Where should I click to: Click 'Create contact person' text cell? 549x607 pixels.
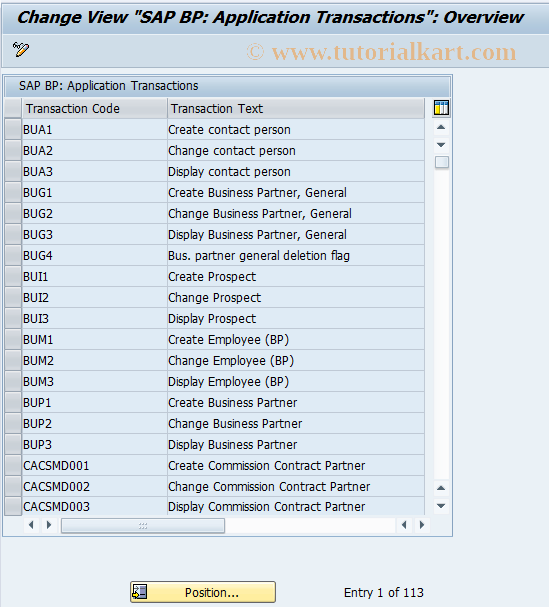pyautogui.click(x=296, y=129)
